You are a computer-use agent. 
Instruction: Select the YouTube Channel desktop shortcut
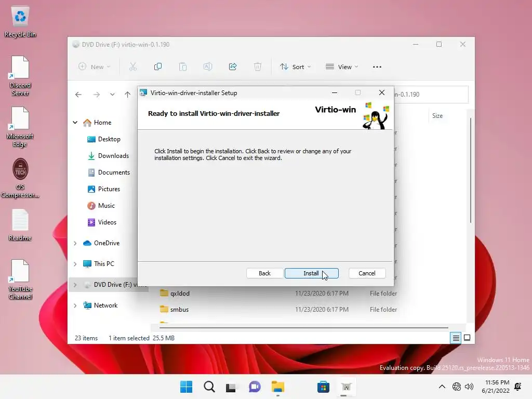20,280
